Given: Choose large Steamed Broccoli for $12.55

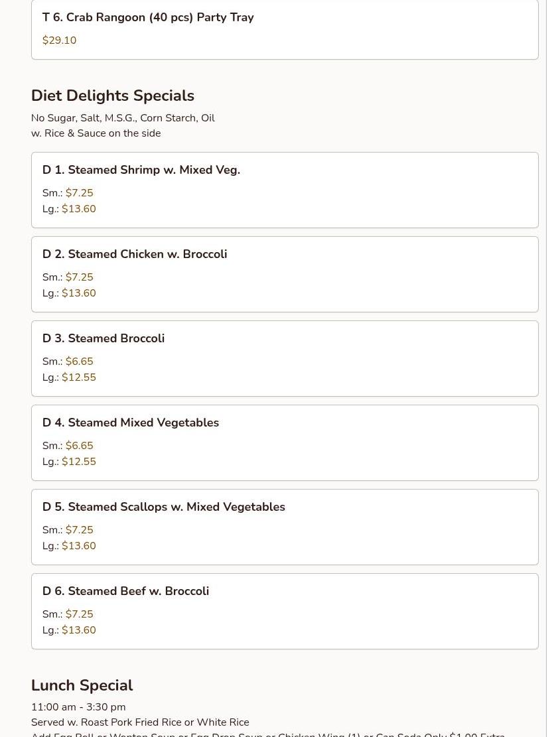Looking at the screenshot, I should (78, 377).
